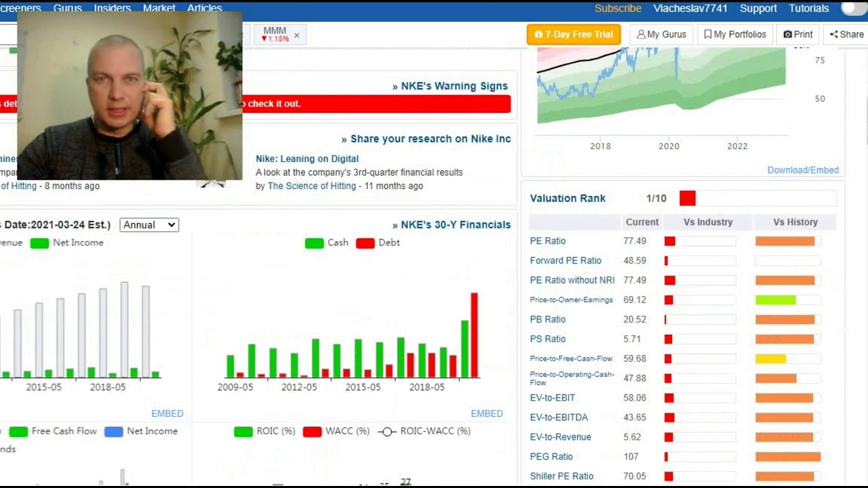Open the Articles menu

205,8
